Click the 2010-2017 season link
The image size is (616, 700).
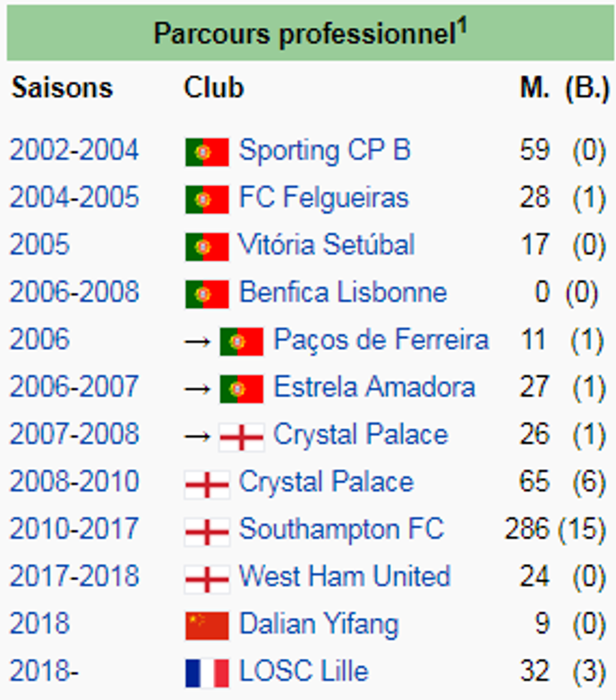[x=74, y=529]
